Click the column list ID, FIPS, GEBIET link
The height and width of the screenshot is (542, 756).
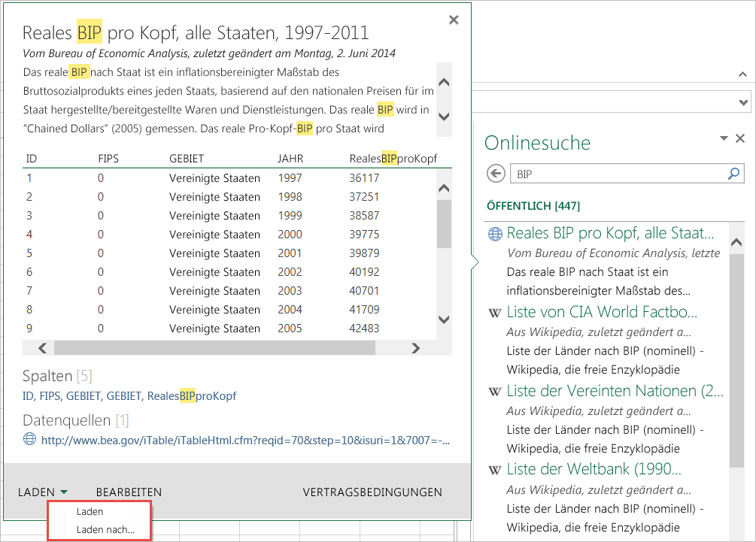click(x=129, y=396)
